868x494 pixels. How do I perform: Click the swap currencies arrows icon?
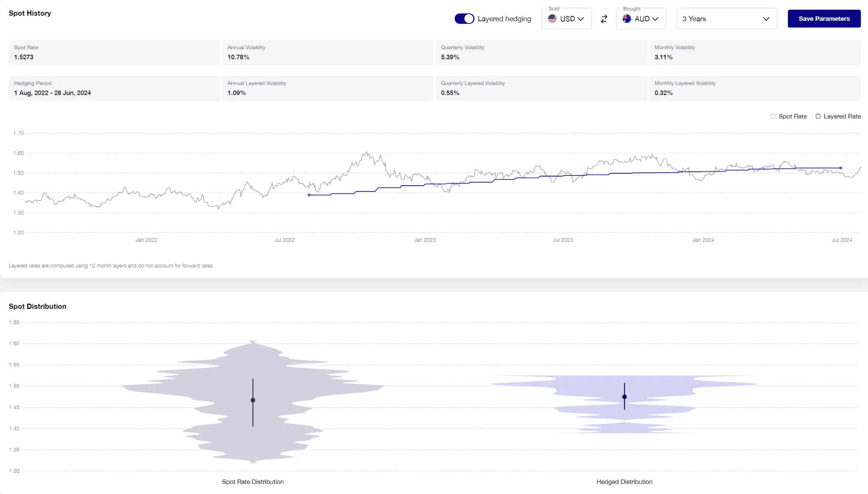604,19
